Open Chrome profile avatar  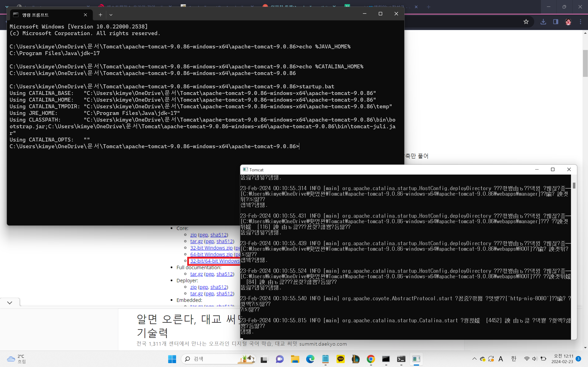tap(568, 22)
